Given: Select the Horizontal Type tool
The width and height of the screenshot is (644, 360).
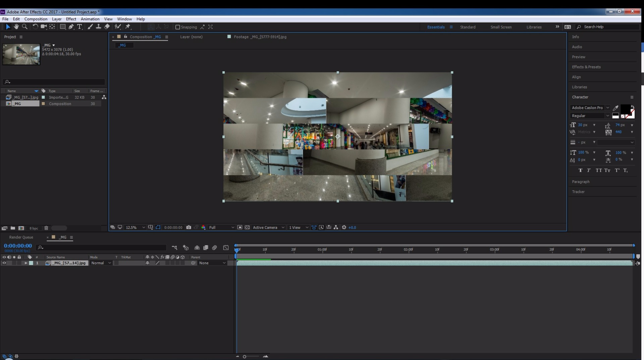Looking at the screenshot, I should click(x=79, y=27).
